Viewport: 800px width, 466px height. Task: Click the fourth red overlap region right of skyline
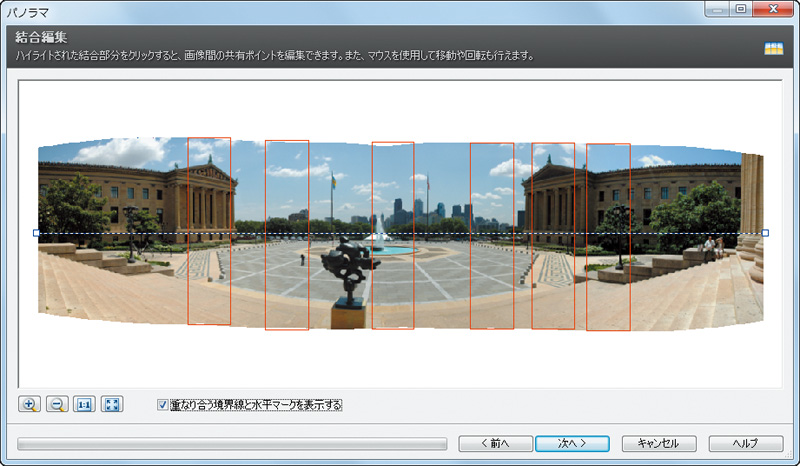click(x=492, y=236)
